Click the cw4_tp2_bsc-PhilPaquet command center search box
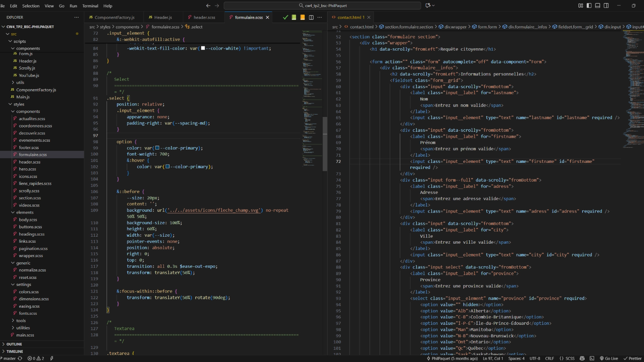This screenshot has width=644, height=362. tap(322, 6)
